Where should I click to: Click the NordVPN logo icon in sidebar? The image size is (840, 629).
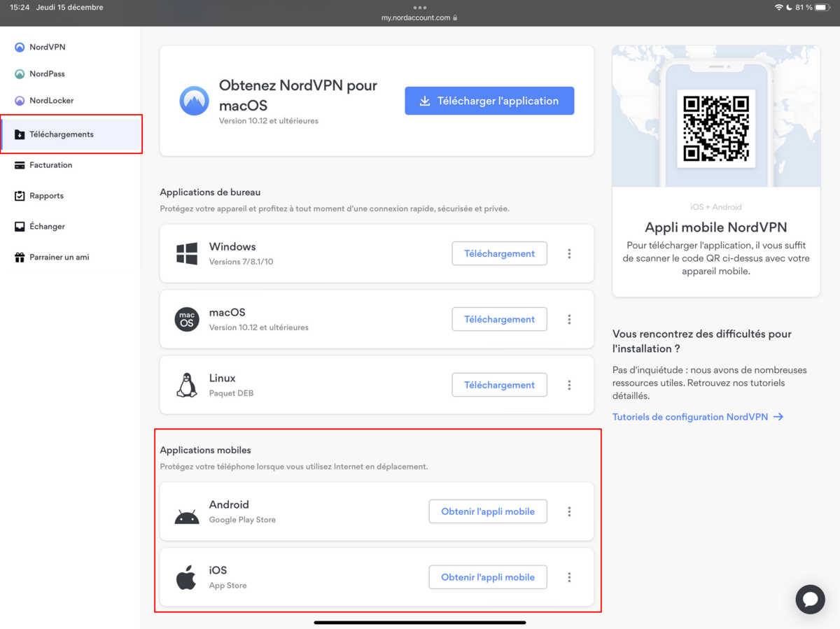(20, 48)
